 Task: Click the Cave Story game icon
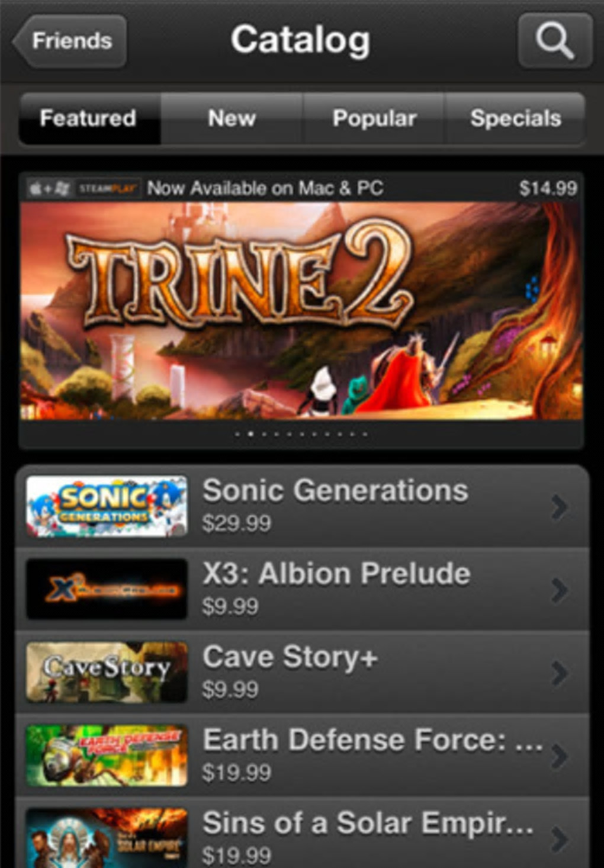pos(107,673)
